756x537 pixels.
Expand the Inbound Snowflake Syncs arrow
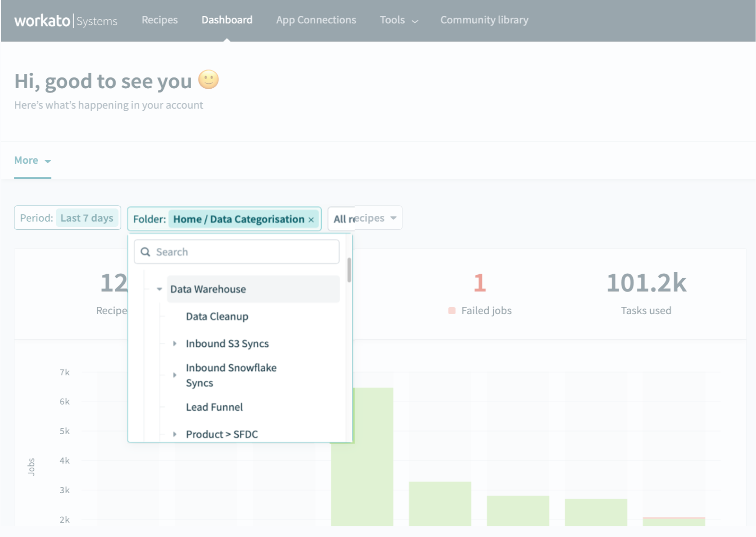(x=175, y=375)
